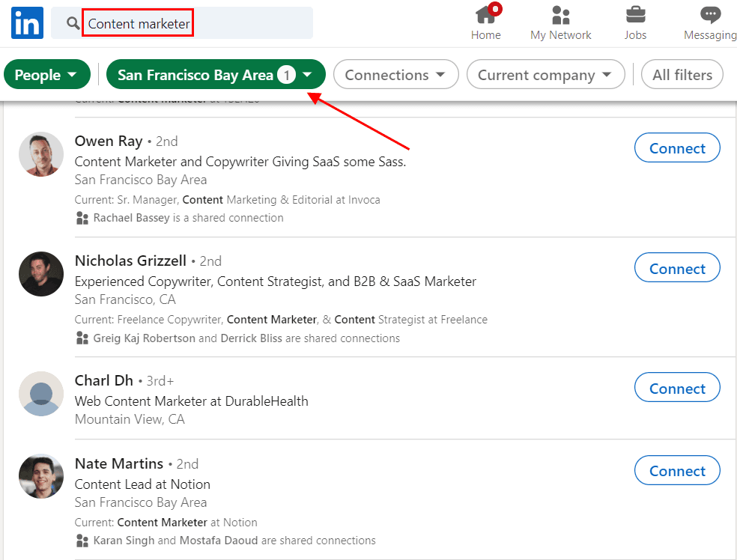Screen dimensions: 737x560
Task: Click the LinkedIn logo icon
Action: coord(27,23)
